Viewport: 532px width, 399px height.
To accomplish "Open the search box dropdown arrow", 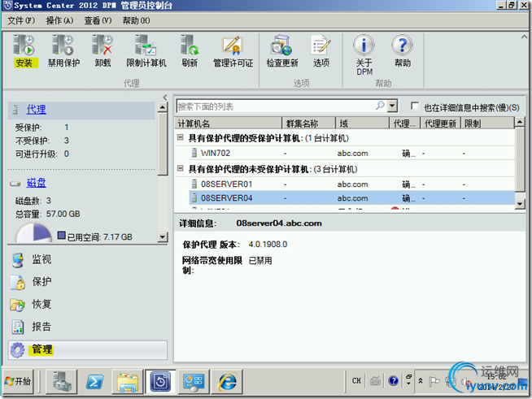I will 392,106.
